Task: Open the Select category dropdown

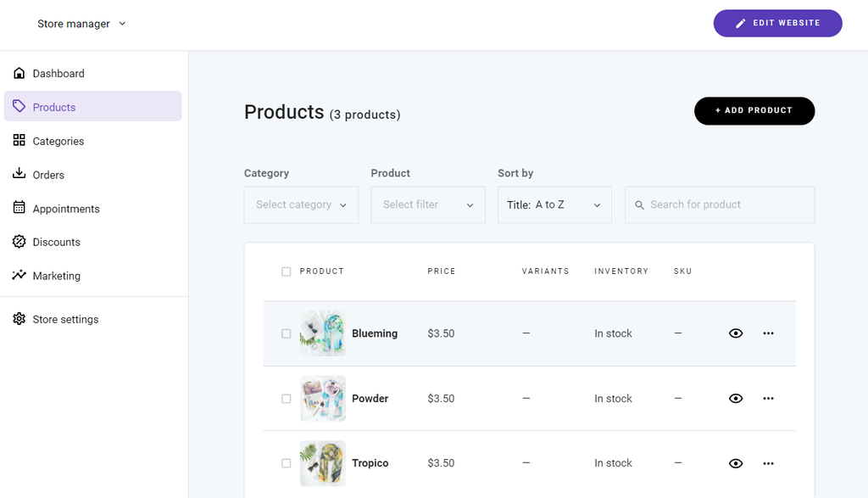Action: pyautogui.click(x=301, y=205)
